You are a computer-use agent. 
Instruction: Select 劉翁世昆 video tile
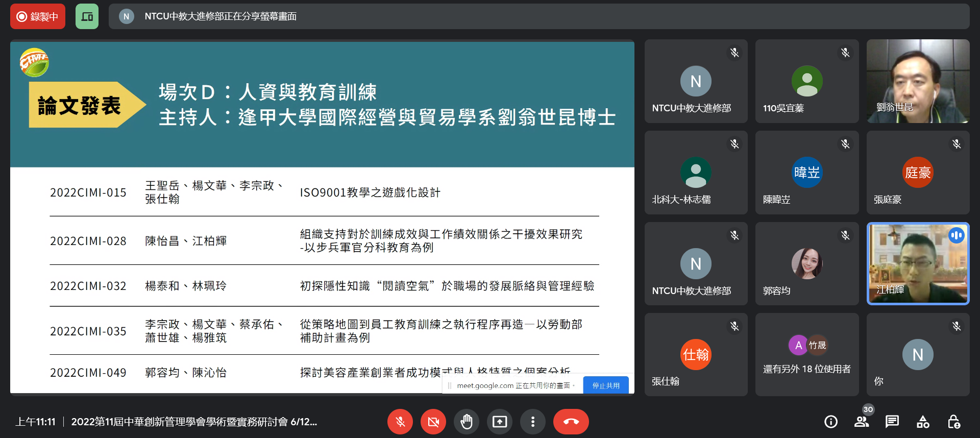point(918,81)
